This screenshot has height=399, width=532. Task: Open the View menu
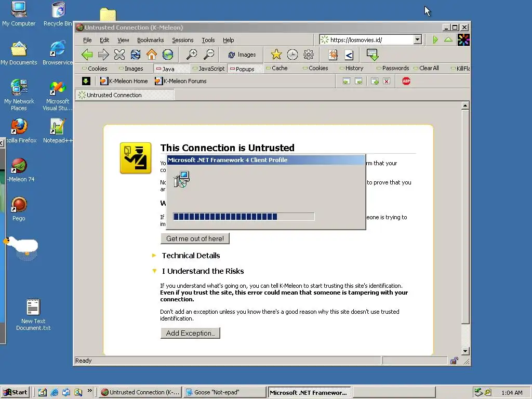123,40
